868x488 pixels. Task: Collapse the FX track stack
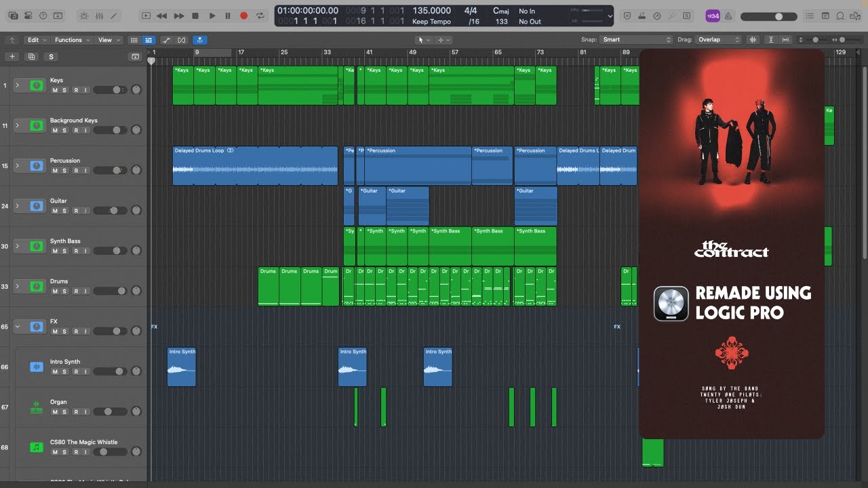click(18, 327)
